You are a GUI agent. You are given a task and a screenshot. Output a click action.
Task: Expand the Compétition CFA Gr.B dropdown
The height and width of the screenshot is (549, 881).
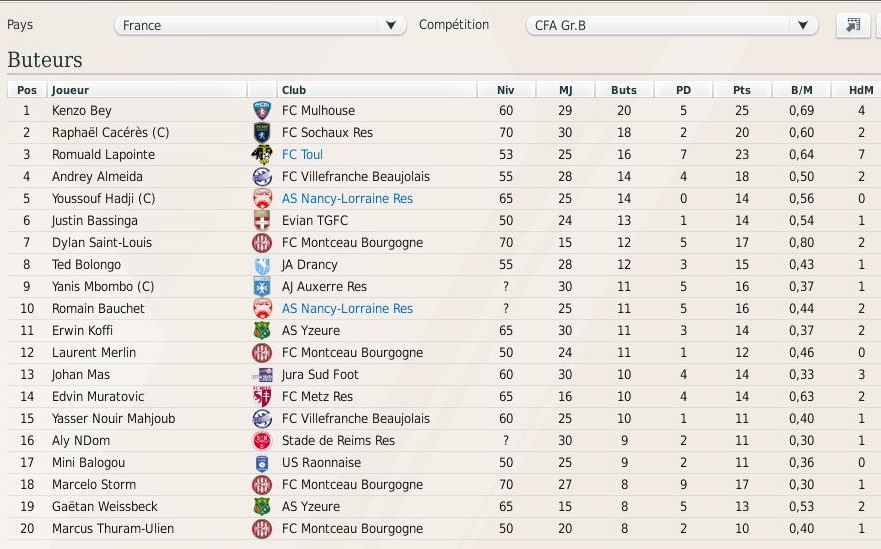pos(672,25)
